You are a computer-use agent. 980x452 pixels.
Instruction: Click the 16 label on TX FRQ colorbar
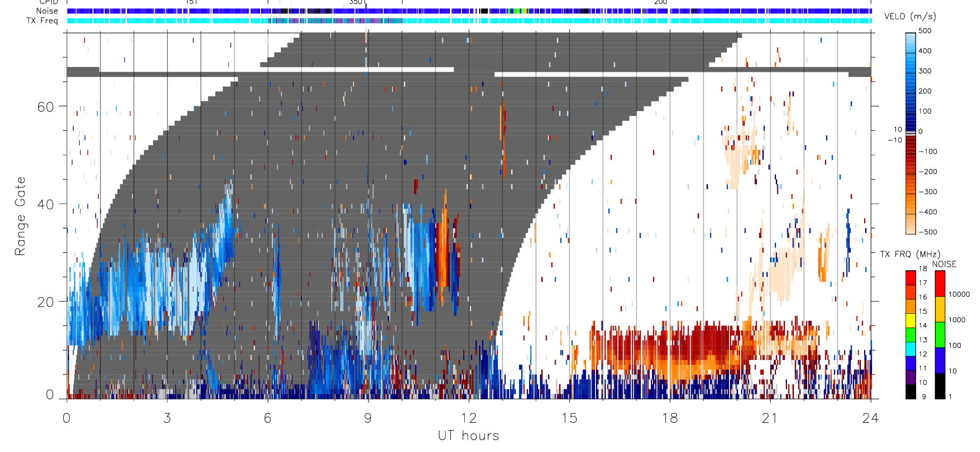(923, 297)
